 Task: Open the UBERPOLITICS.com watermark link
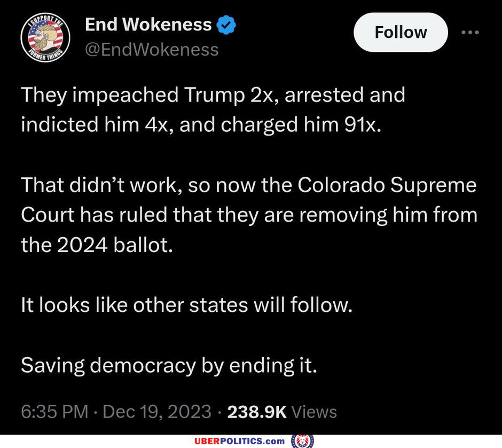click(239, 441)
